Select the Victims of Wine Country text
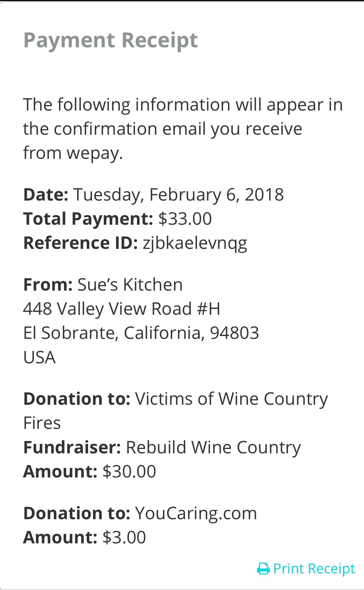Viewport: 364px width, 590px height. click(x=231, y=399)
